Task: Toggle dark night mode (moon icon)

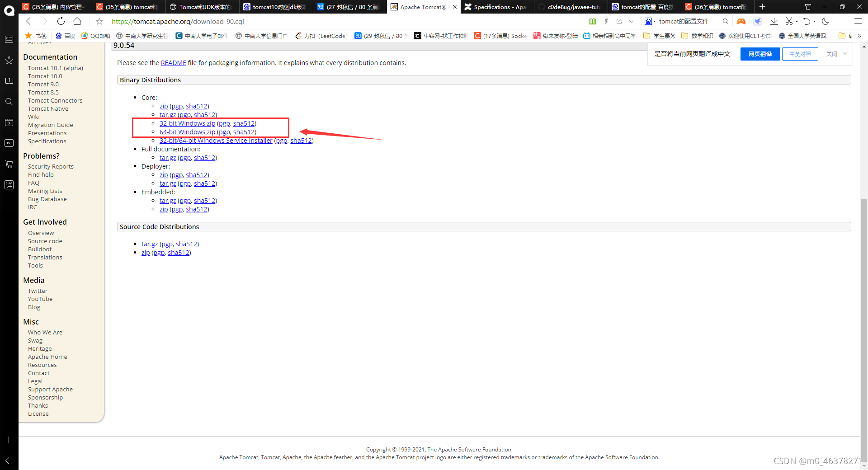Action: (826, 21)
